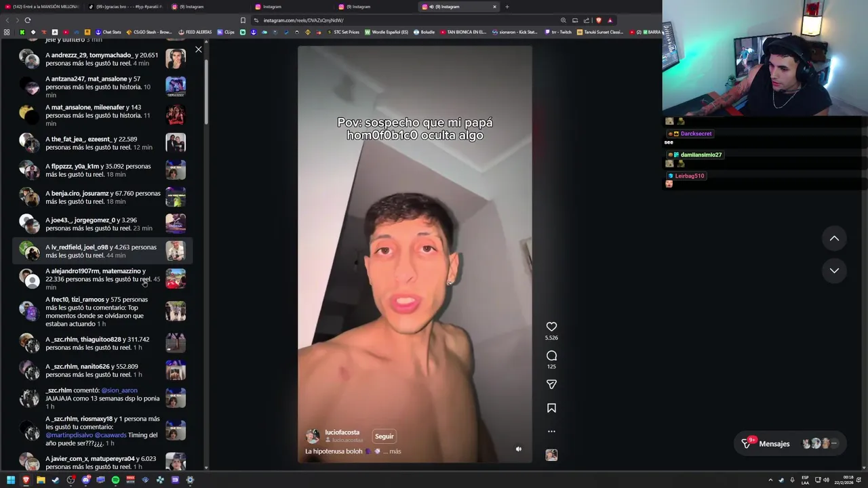Open the Mensajes three-dot overflow
The height and width of the screenshot is (488, 868).
tap(834, 444)
